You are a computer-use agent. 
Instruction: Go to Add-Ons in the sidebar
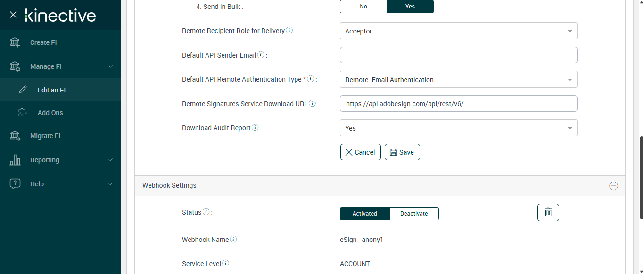[x=50, y=113]
